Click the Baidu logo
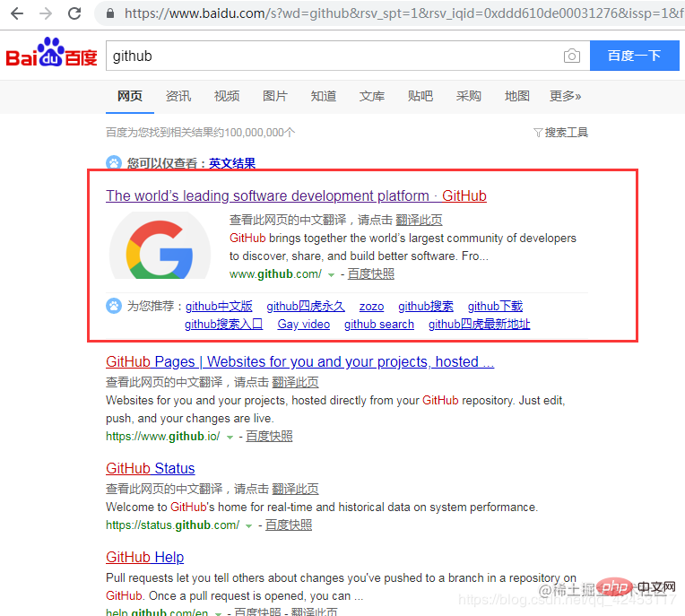 tap(51, 53)
